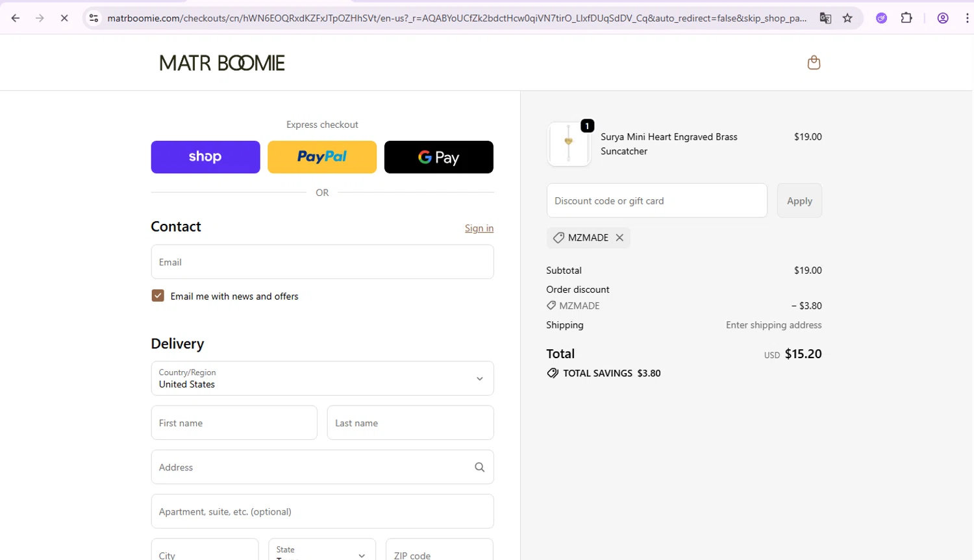This screenshot has height=560, width=974.
Task: Open the Country/Region dropdown
Action: click(322, 378)
